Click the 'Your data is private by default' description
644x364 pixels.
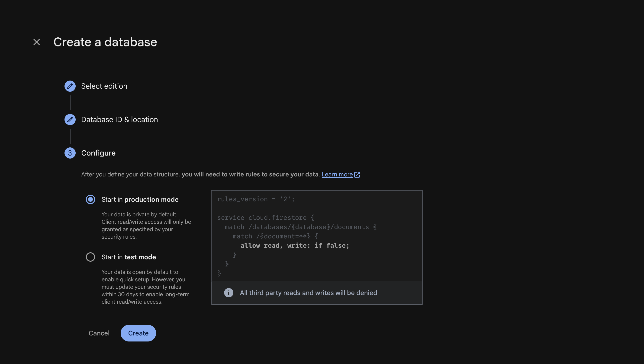pos(146,225)
